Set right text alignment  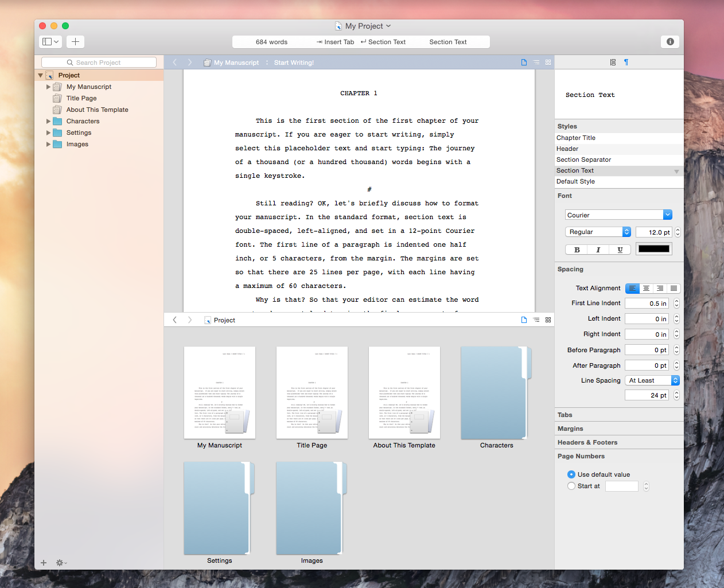click(660, 289)
